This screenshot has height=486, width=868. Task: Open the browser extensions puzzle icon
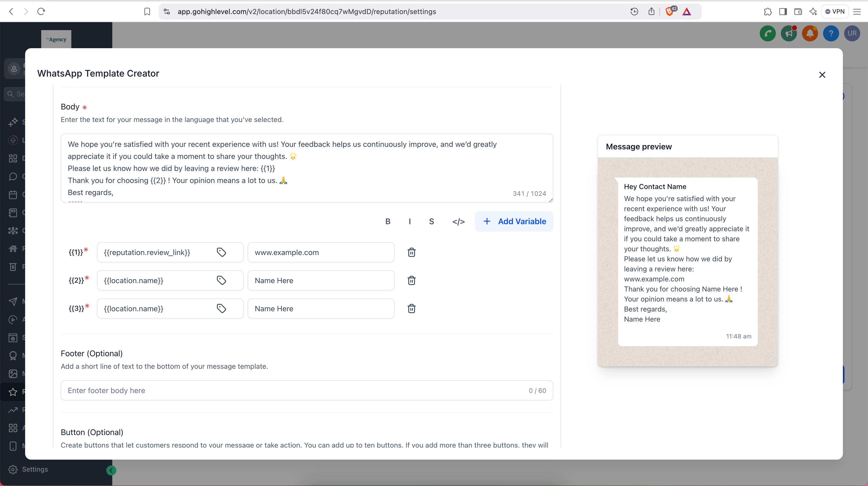coord(768,12)
